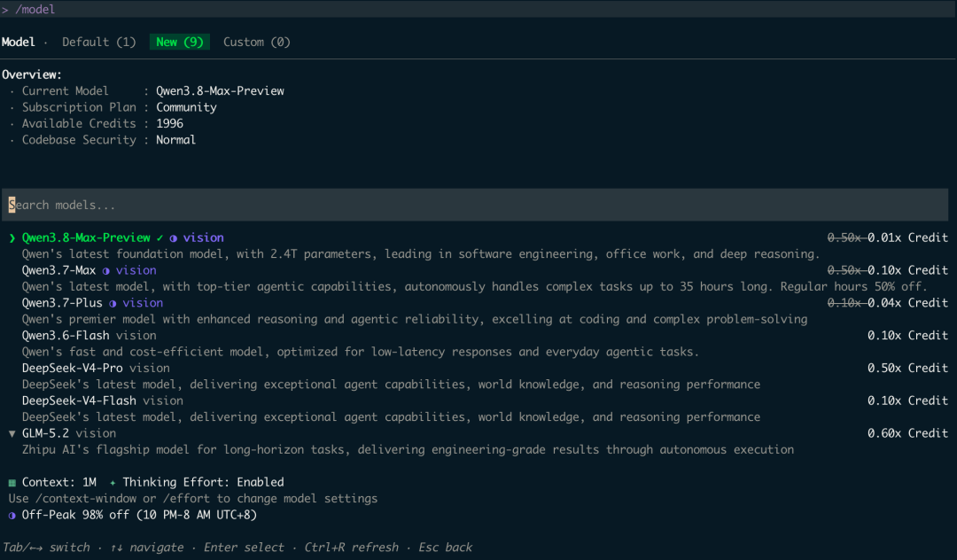Click the vision icon next to Qwen3.7-Max
The width and height of the screenshot is (957, 560).
pos(106,271)
